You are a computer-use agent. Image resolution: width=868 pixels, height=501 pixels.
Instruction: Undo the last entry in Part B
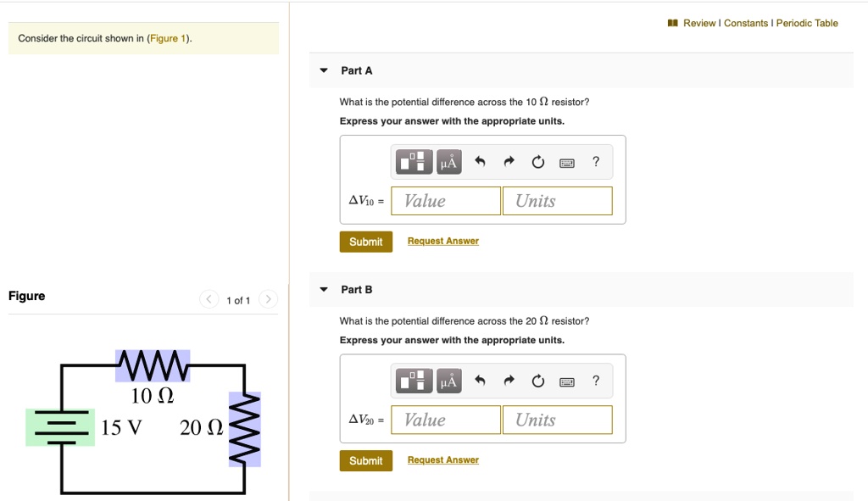479,380
